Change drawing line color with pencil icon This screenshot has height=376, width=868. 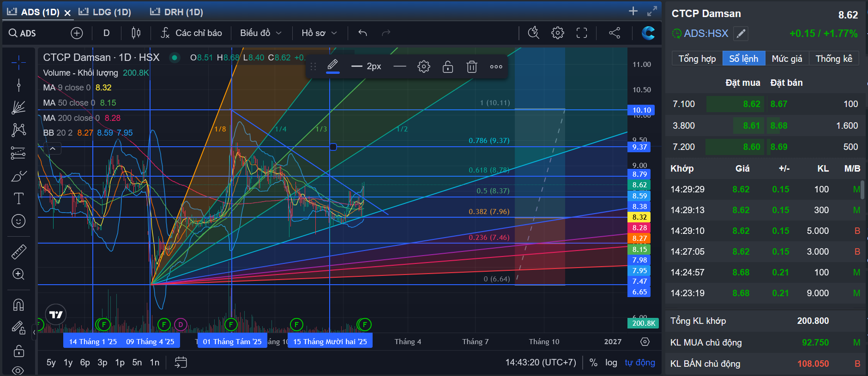[x=332, y=66]
